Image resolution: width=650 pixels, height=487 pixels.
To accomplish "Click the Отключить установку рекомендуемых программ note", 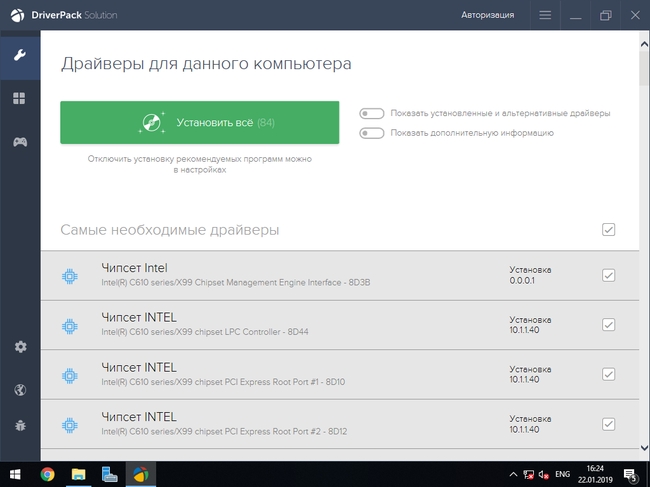I will tap(199, 164).
